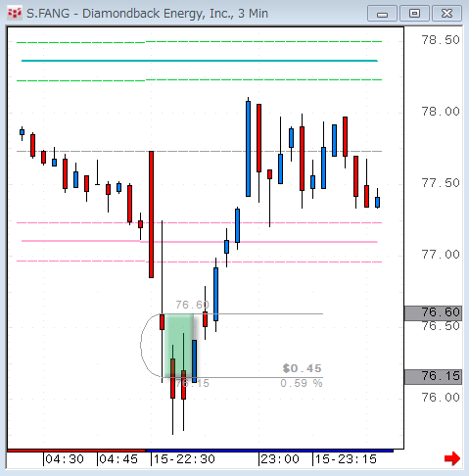
Task: Click the 23:00 time axis label
Action: [x=280, y=459]
